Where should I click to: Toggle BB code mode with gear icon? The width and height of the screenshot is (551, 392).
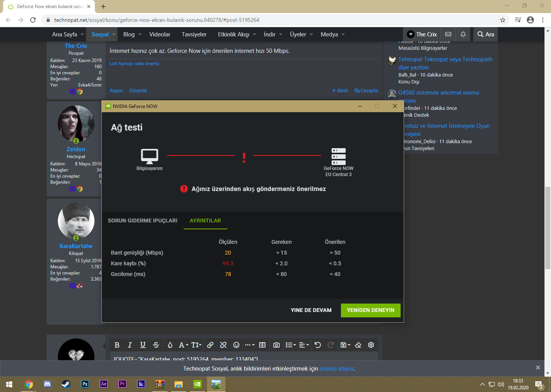pos(371,345)
